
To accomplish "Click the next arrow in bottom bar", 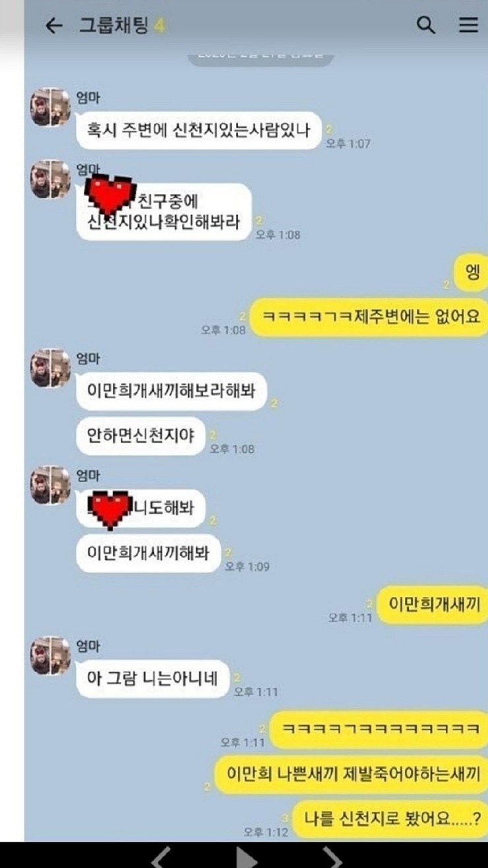I will pos(332,856).
